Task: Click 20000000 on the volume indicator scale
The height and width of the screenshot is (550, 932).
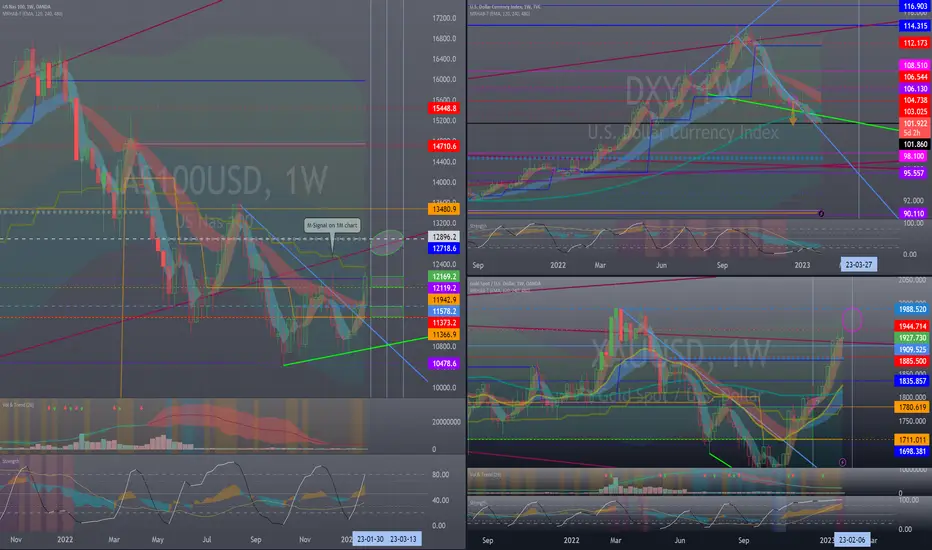Action: (x=446, y=422)
